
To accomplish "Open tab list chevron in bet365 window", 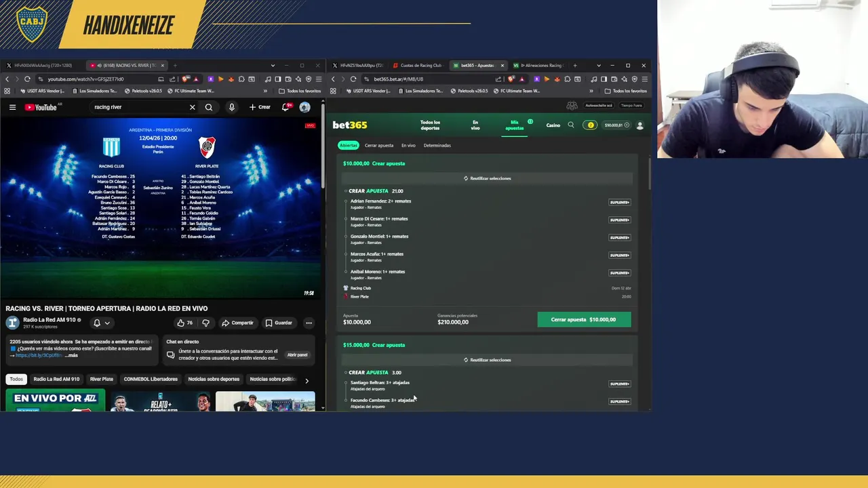I will [598, 66].
